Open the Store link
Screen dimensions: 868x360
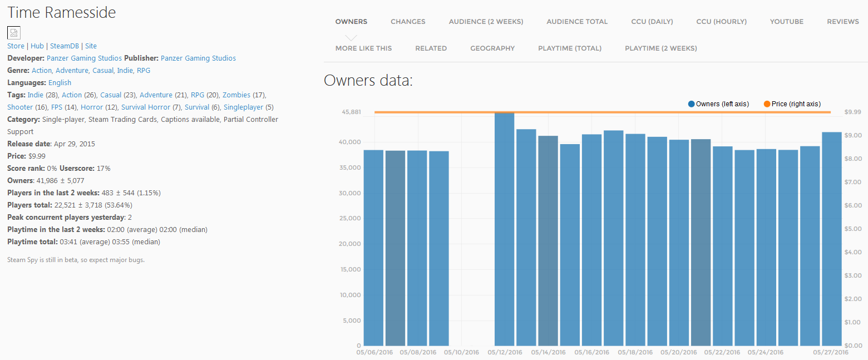point(16,46)
